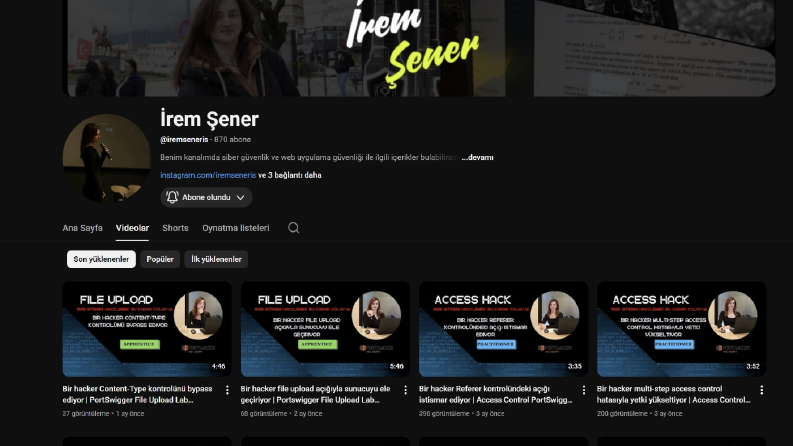
Task: Select the Videolar tab
Action: point(132,228)
